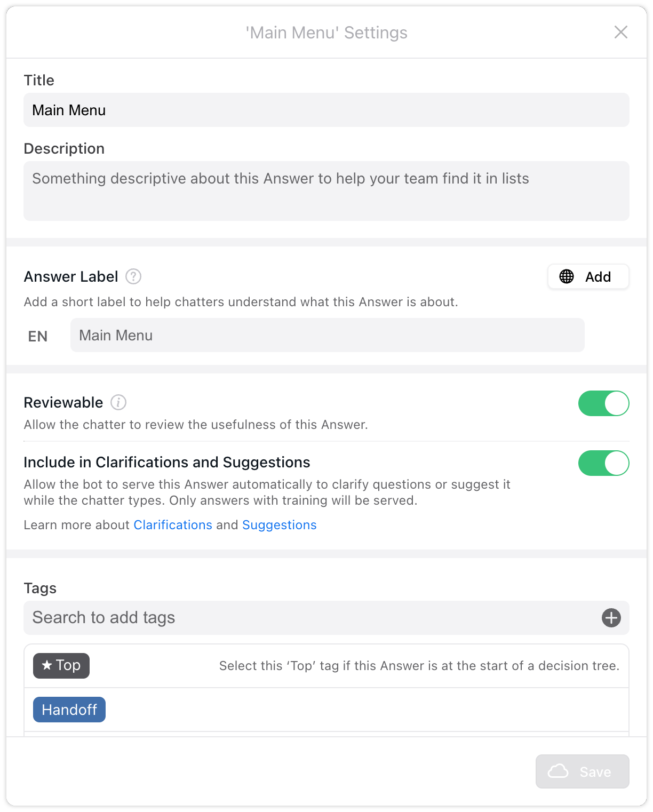This screenshot has height=812, width=653.
Task: Close the 'Main Menu' Settings dialog
Action: click(x=620, y=32)
